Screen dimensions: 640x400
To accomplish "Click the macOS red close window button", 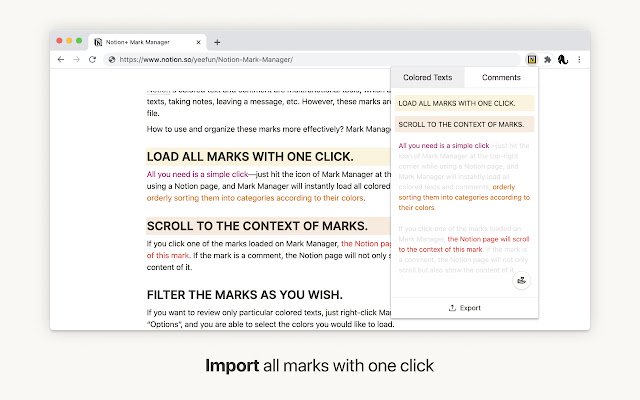I will pos(59,41).
